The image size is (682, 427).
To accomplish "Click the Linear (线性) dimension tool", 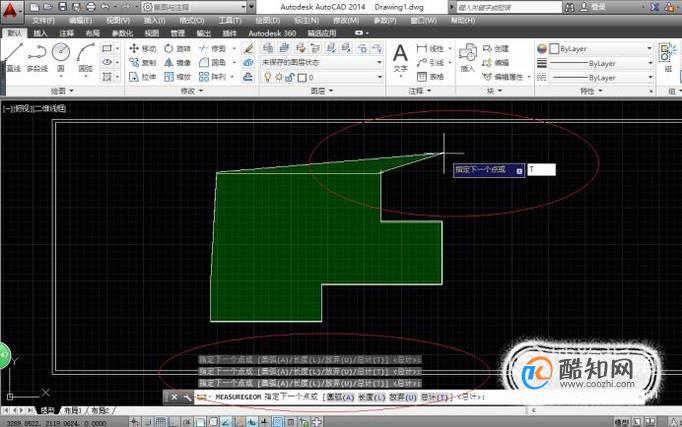I will coord(430,49).
